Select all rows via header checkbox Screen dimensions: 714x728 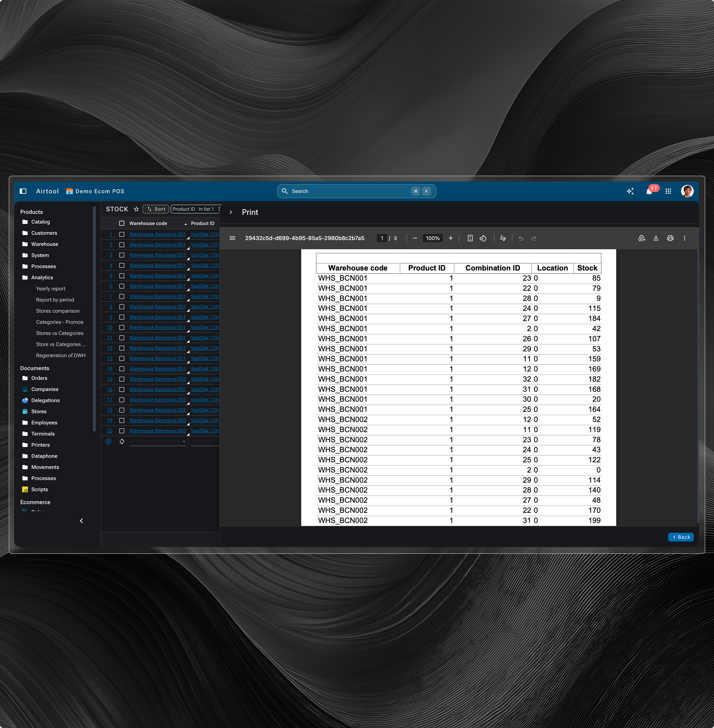pos(122,223)
